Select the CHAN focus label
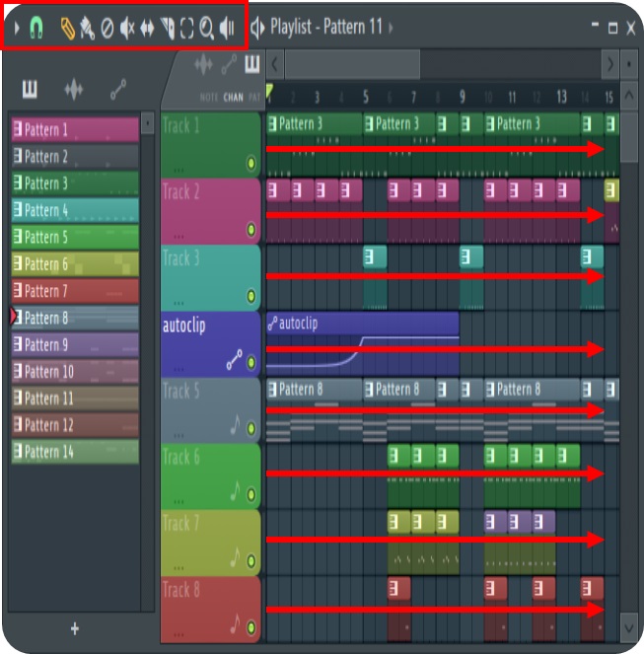644x654 pixels. point(233,98)
